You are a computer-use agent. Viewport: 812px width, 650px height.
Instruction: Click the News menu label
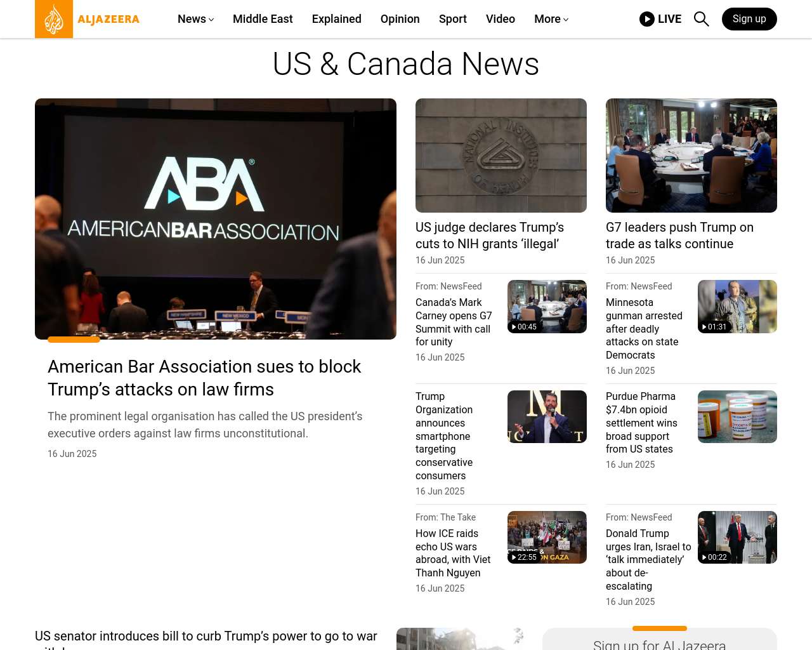(x=192, y=19)
